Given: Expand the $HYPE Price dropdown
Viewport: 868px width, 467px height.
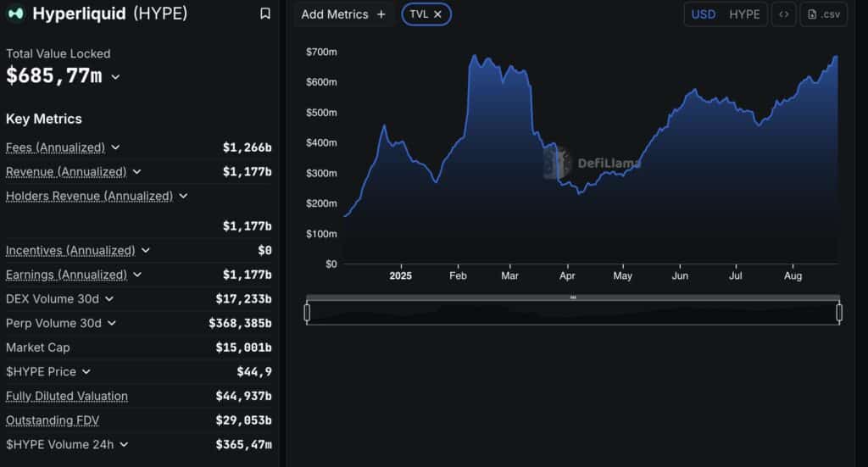Looking at the screenshot, I should (x=86, y=372).
